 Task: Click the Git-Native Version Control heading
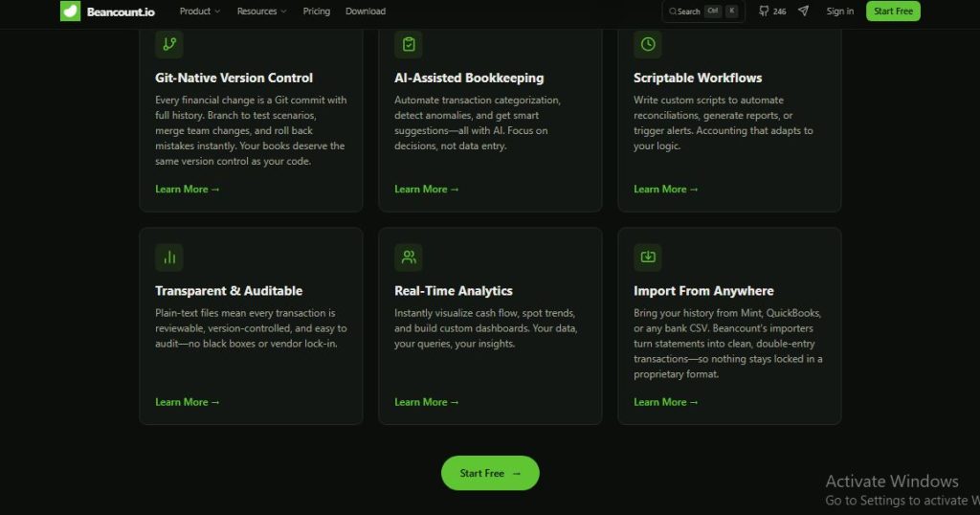click(234, 78)
